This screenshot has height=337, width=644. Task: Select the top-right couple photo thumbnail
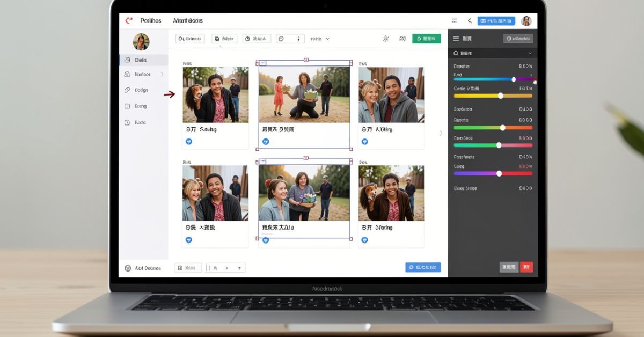point(391,95)
